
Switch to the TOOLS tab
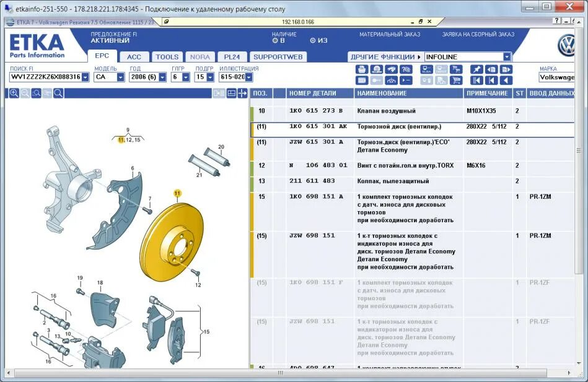167,57
